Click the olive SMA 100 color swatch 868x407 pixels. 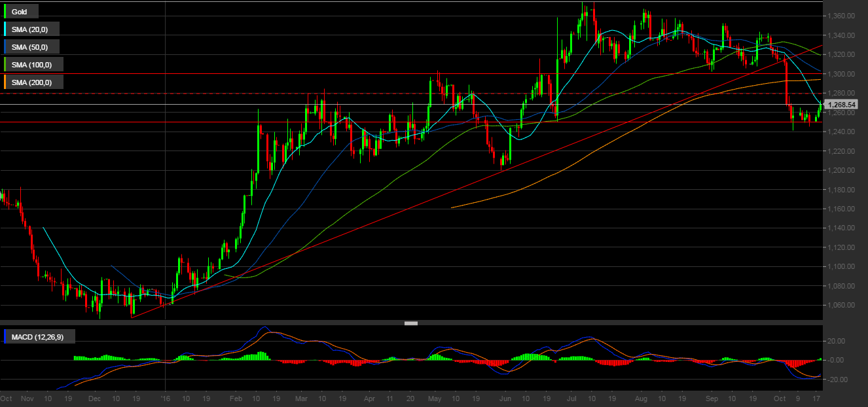tap(6, 64)
